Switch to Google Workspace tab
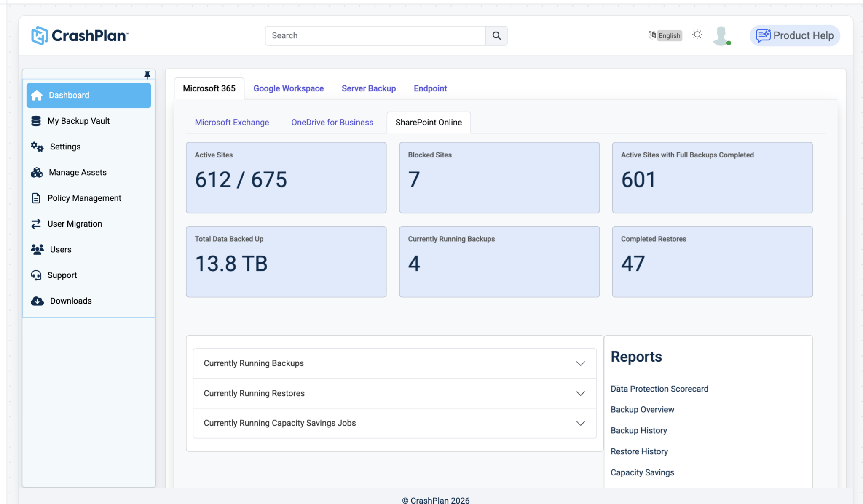 [x=288, y=88]
